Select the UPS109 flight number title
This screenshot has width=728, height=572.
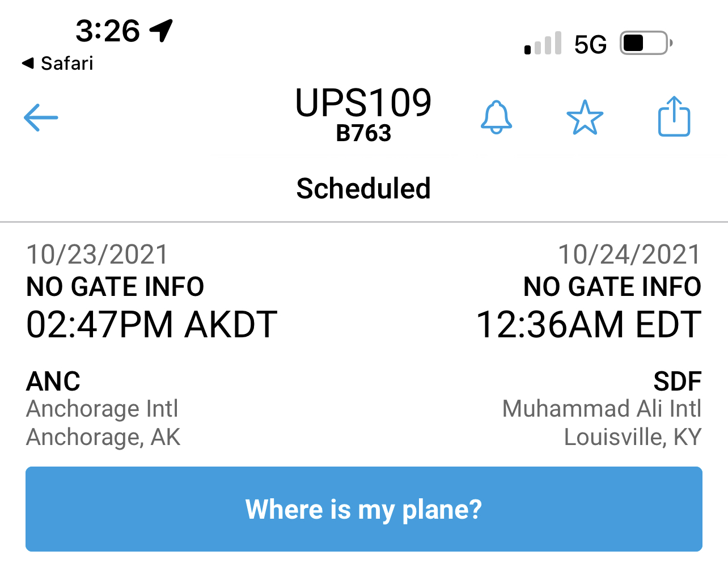(363, 103)
